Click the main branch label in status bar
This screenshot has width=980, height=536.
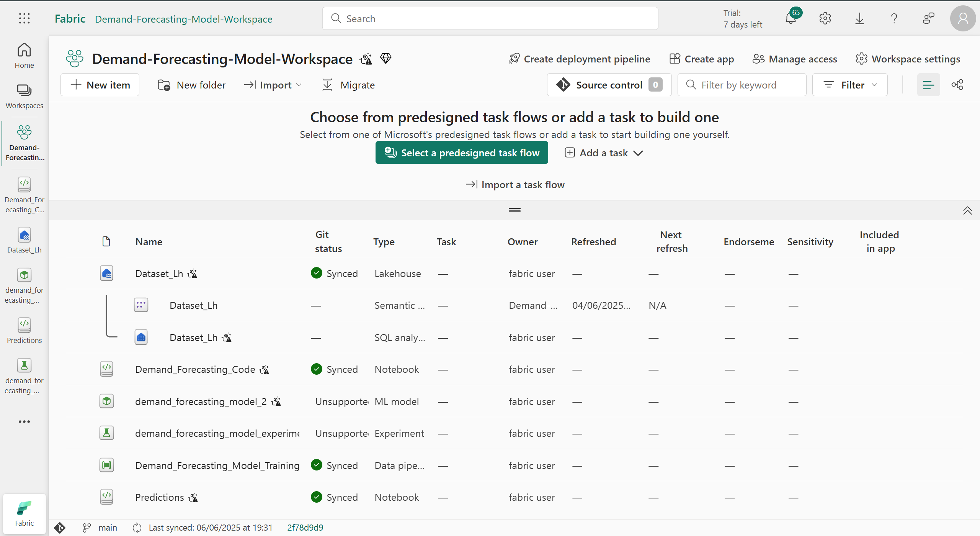tap(107, 528)
